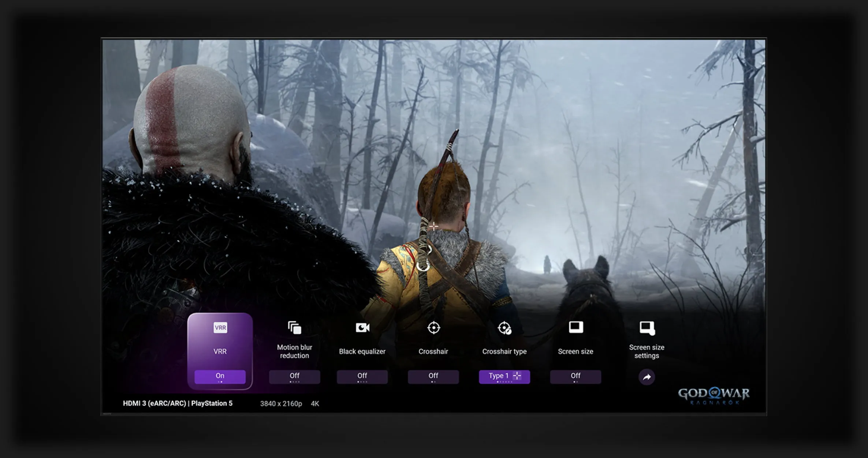This screenshot has height=458, width=868.
Task: Click the Motion blur reduction icon
Action: coord(295,327)
